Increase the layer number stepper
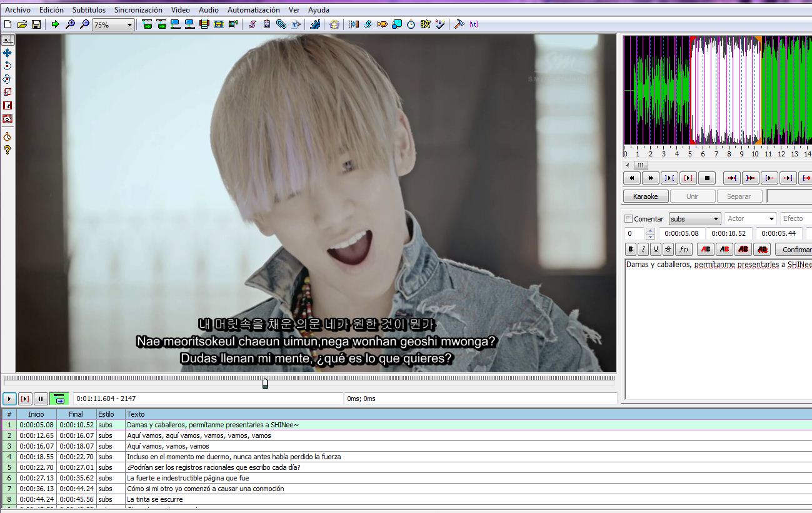The image size is (812, 513). click(650, 230)
